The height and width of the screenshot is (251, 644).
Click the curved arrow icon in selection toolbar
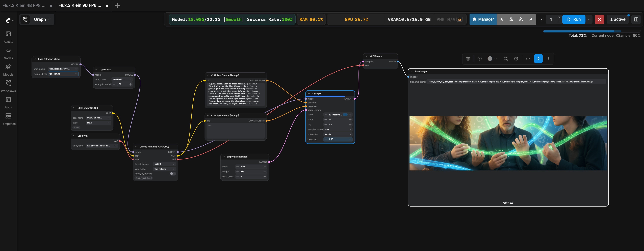click(x=528, y=59)
